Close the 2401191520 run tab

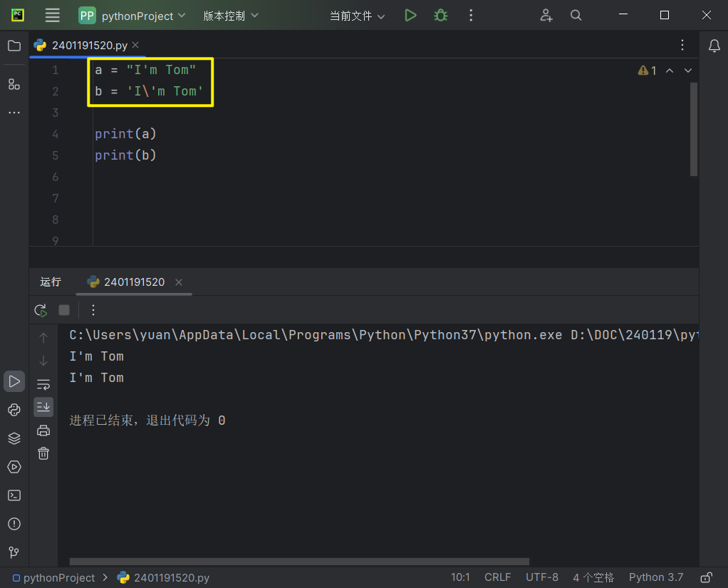coord(179,282)
